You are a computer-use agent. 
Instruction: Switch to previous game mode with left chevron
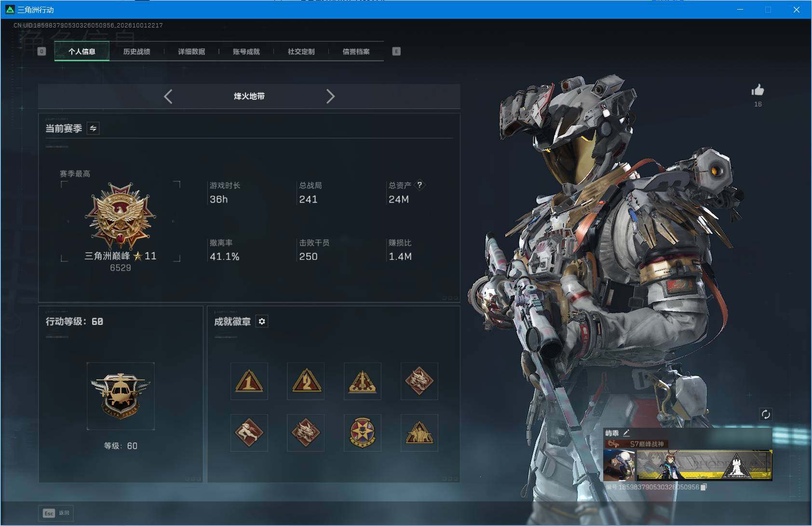(x=168, y=96)
